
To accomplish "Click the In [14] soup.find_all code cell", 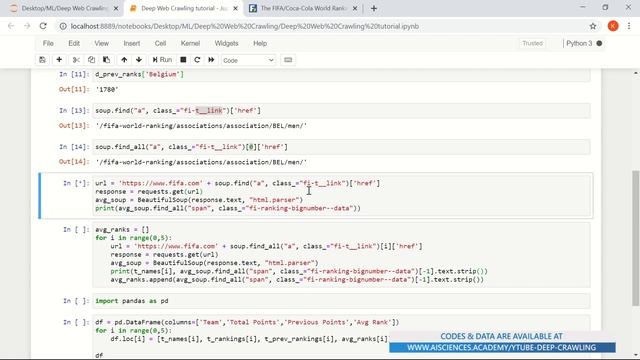I will 342,147.
